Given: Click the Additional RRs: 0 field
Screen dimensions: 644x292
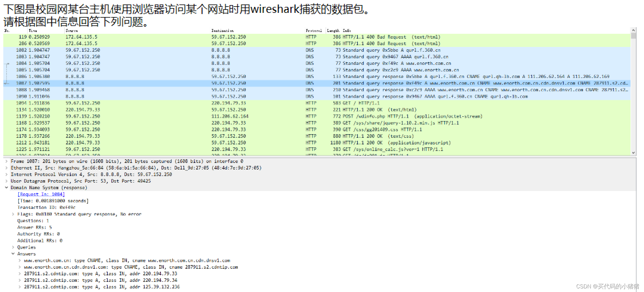Looking at the screenshot, I should pos(40,241).
